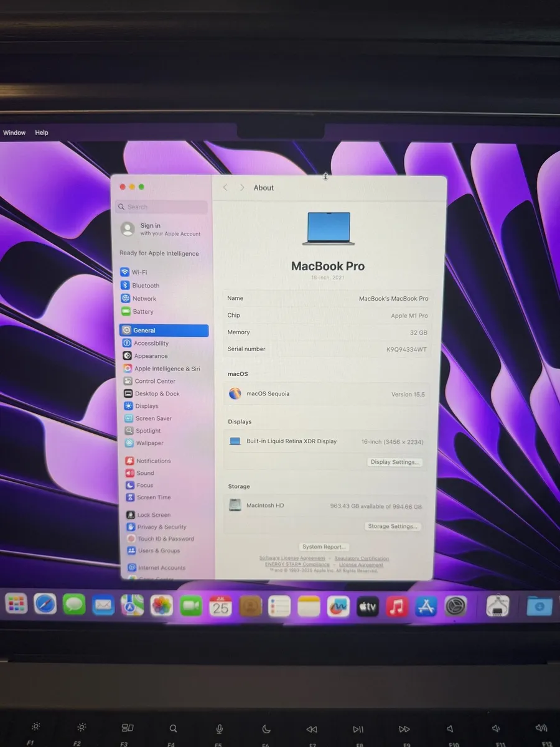This screenshot has width=560, height=747.
Task: Sign in with your Apple Account
Action: [x=162, y=229]
